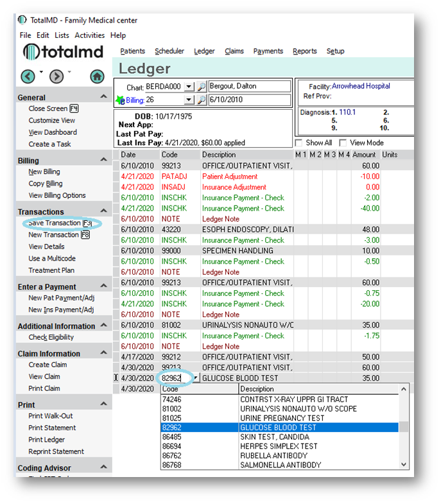Open the Claims menu
This screenshot has height=504, width=441.
point(234,51)
